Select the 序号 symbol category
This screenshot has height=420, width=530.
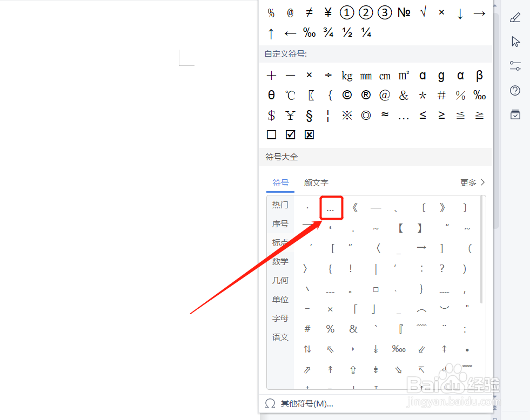click(x=280, y=224)
